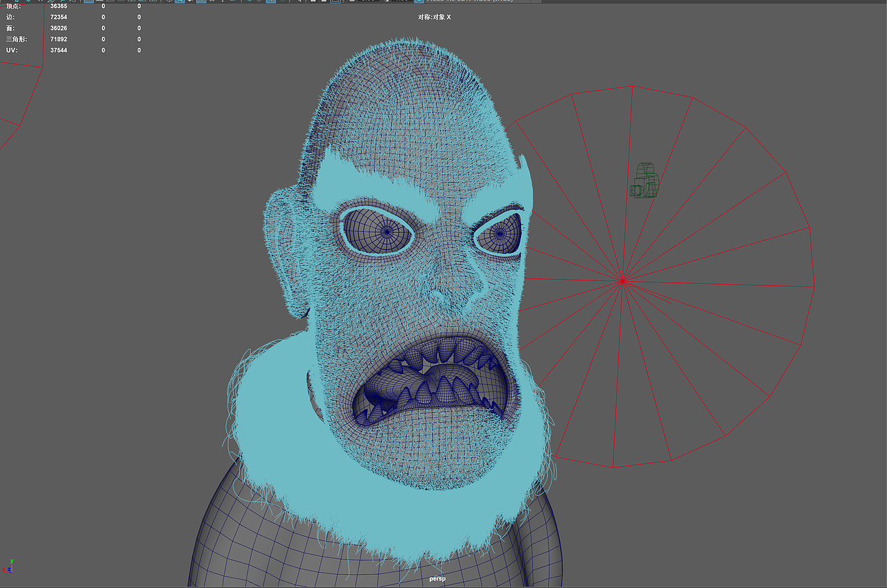This screenshot has width=887, height=588.
Task: Click the 三角形 triangle count value 71892
Action: 59,39
